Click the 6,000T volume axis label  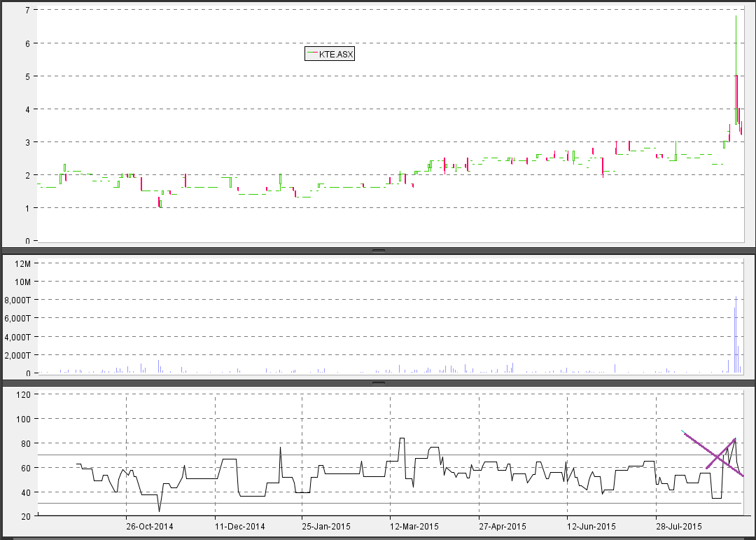click(x=17, y=319)
